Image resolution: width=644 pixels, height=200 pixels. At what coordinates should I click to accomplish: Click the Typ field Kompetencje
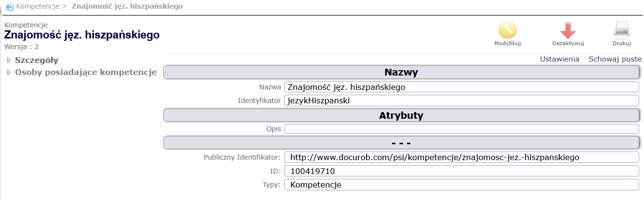[461, 185]
